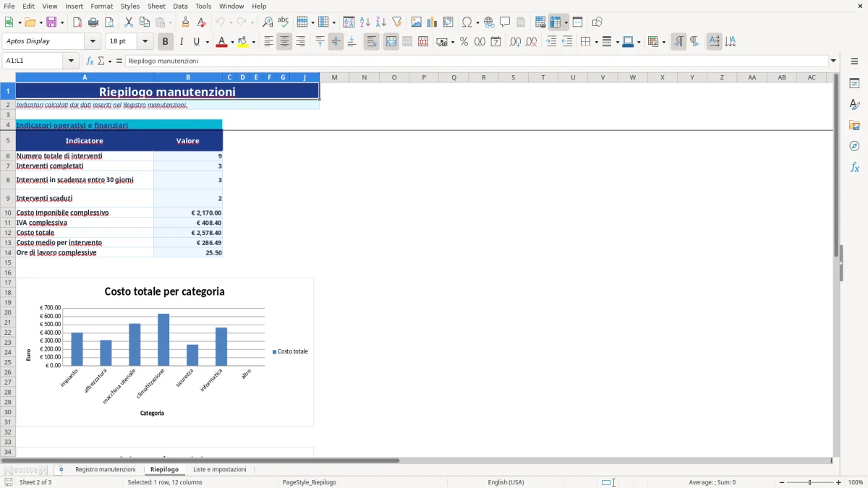Image resolution: width=868 pixels, height=488 pixels.
Task: Apply the yellow background highlight color
Action: [243, 42]
